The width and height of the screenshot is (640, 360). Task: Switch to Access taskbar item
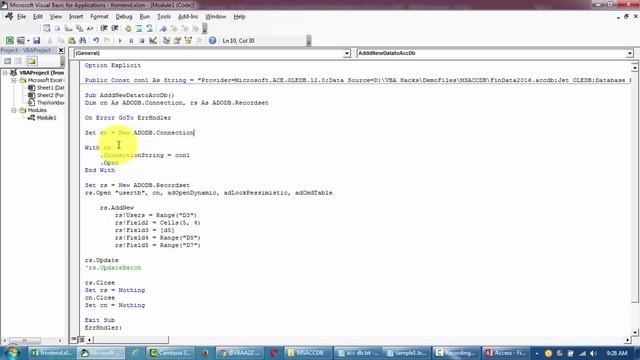point(506,353)
